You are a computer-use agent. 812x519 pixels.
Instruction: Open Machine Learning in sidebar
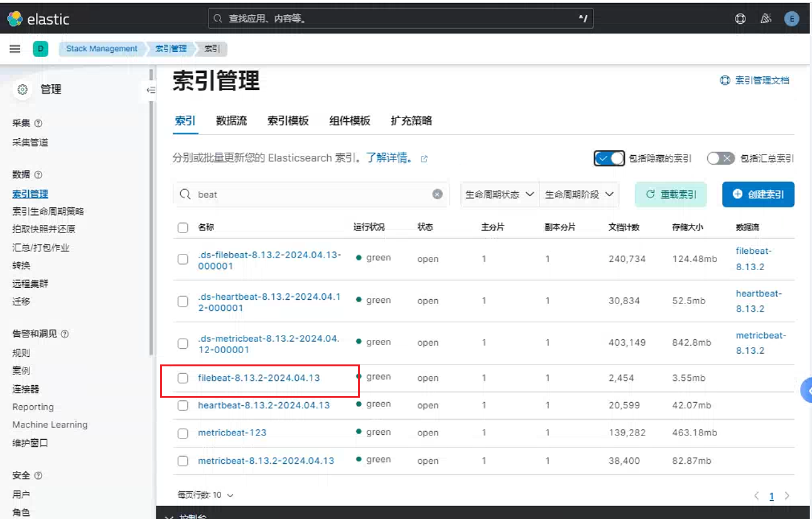(x=50, y=425)
